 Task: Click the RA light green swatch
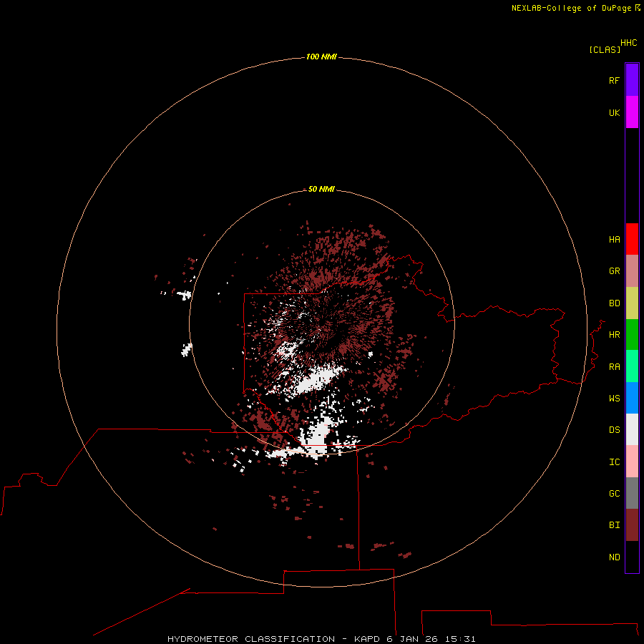click(632, 366)
